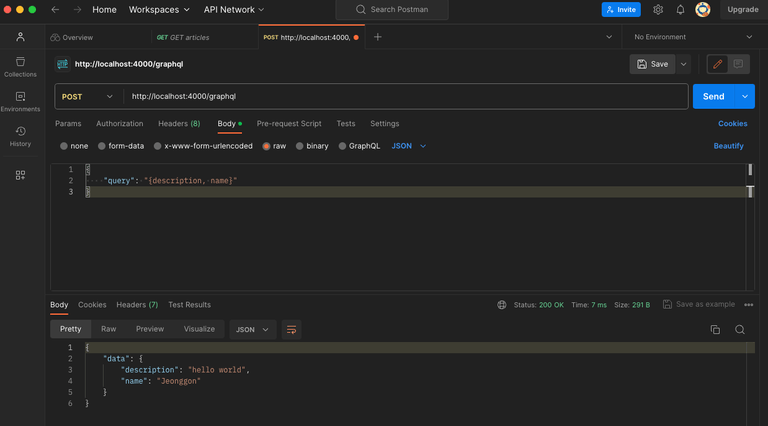Open the Tests tab
Screen dimensions: 768x426
coord(346,123)
